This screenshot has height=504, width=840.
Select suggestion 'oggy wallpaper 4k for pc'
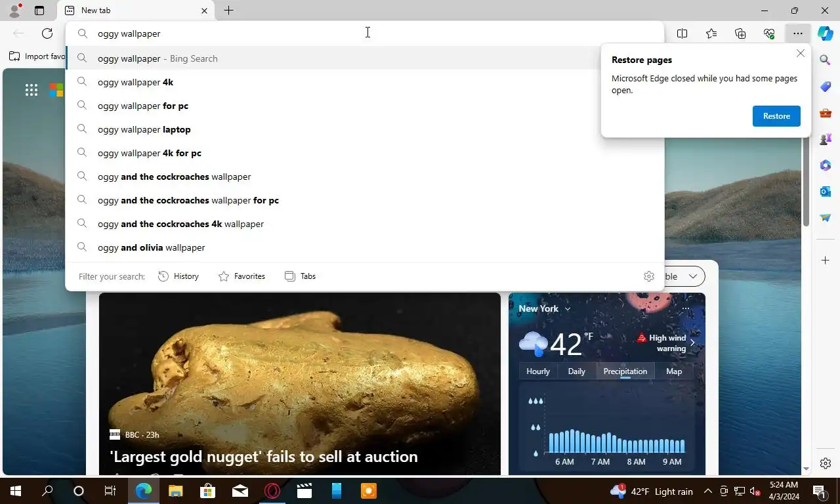(x=365, y=153)
